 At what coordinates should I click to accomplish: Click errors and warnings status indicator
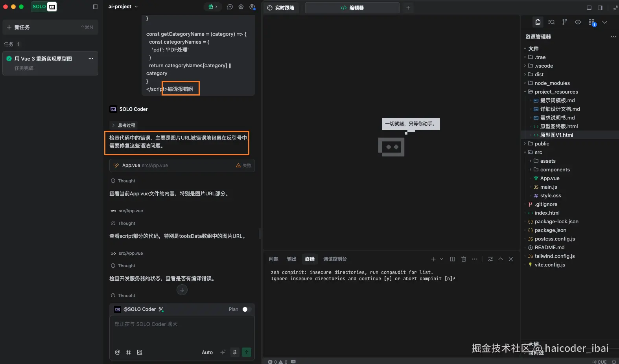pos(278,362)
